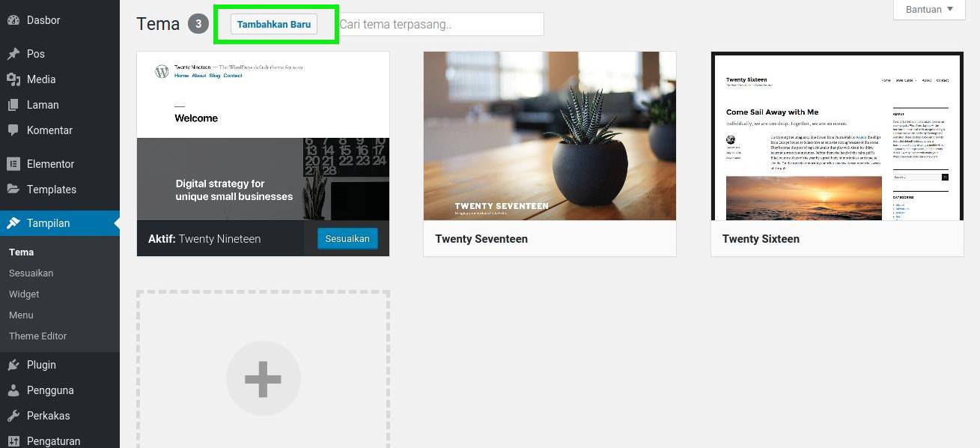This screenshot has height=448, width=980.
Task: Open the Komentar speech bubble icon
Action: coord(13,130)
